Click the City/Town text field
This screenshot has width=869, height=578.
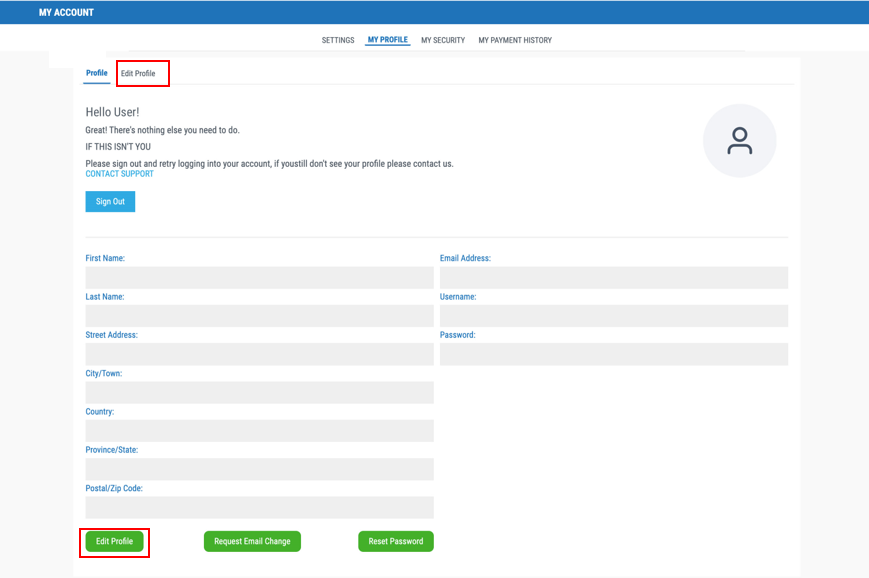(x=259, y=392)
